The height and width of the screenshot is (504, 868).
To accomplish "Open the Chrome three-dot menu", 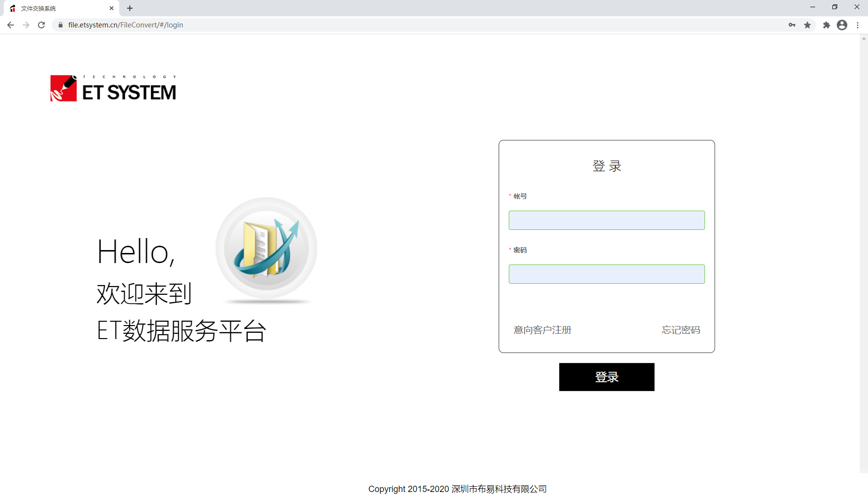I will (857, 25).
